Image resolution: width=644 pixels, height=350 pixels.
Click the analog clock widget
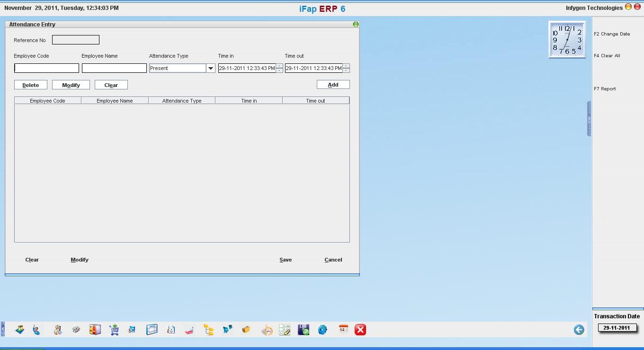point(567,40)
